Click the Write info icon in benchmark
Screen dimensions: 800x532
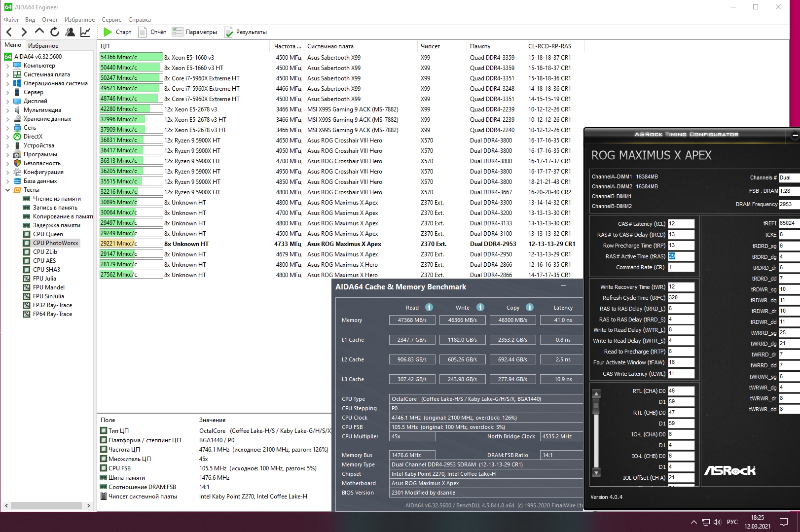[x=480, y=307]
